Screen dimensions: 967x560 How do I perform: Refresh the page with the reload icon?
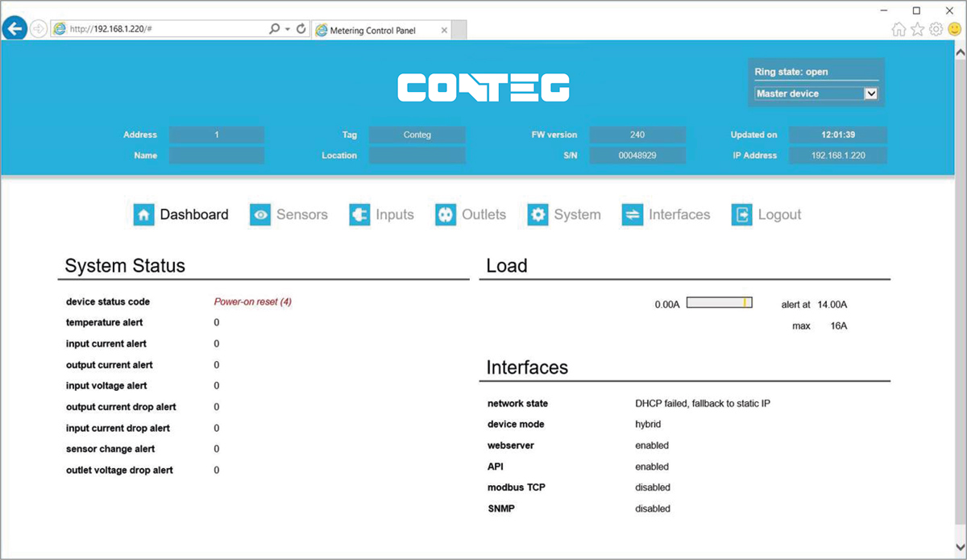point(301,28)
